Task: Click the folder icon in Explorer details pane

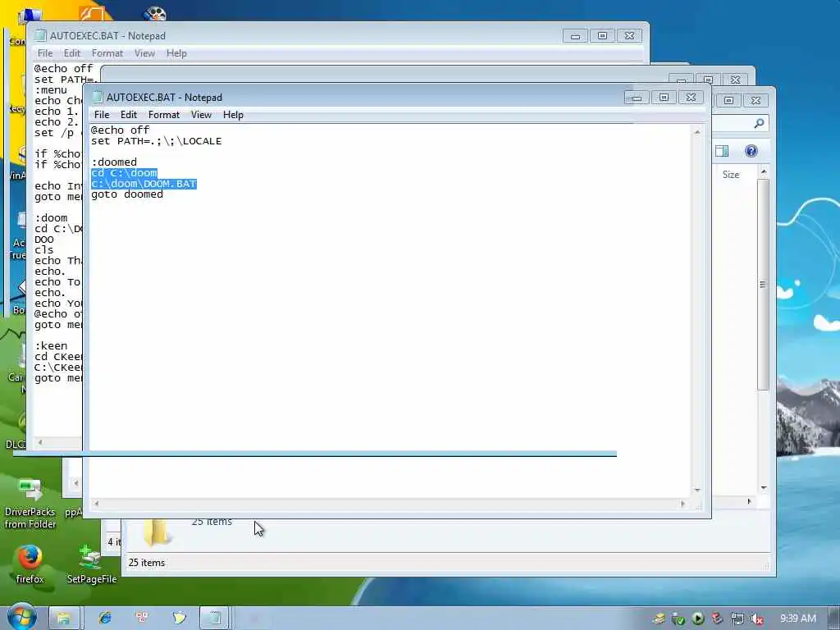Action: click(156, 533)
